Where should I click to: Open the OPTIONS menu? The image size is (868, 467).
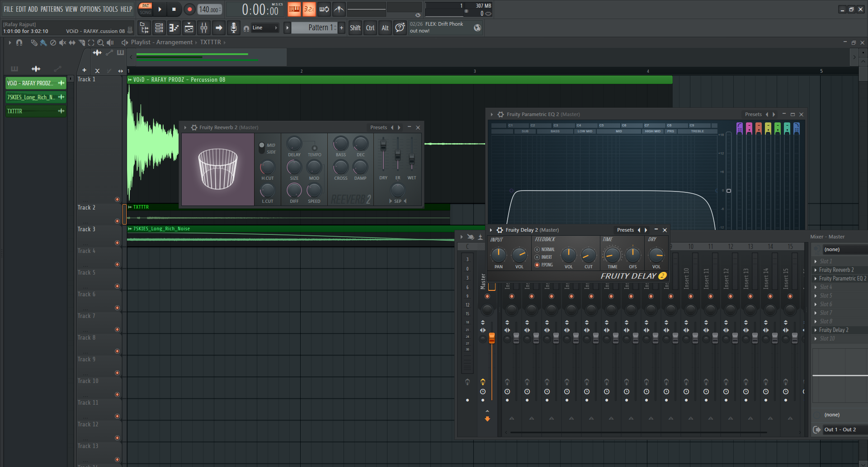(90, 9)
